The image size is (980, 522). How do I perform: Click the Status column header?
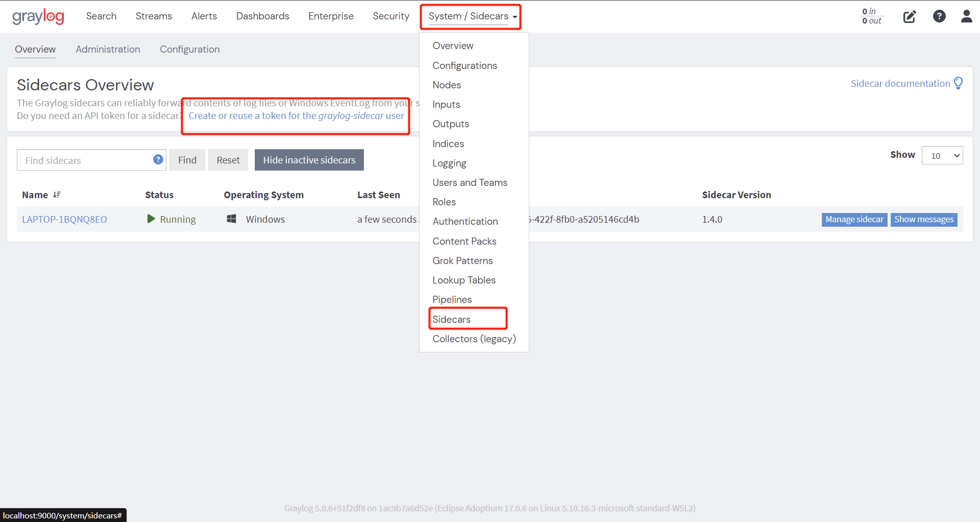(159, 195)
